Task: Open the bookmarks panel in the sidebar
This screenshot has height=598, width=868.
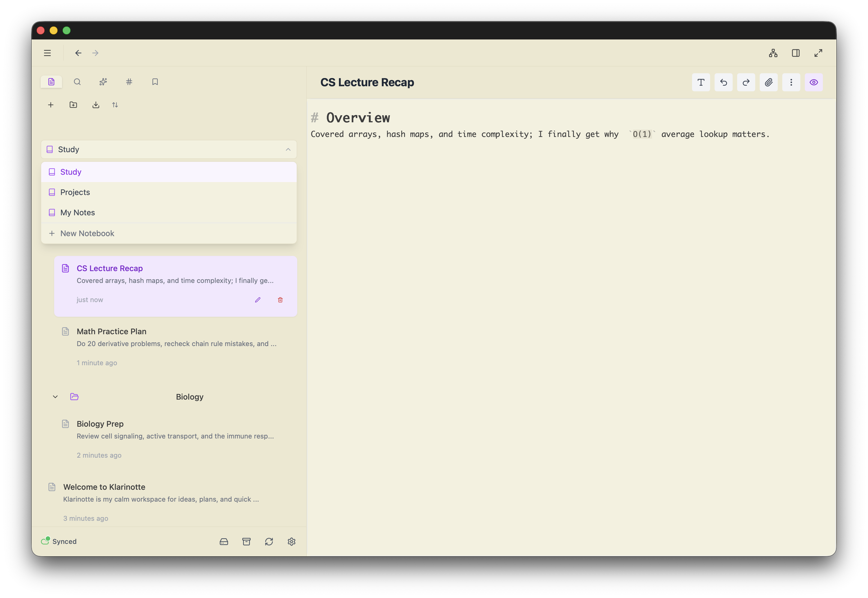Action: click(155, 82)
